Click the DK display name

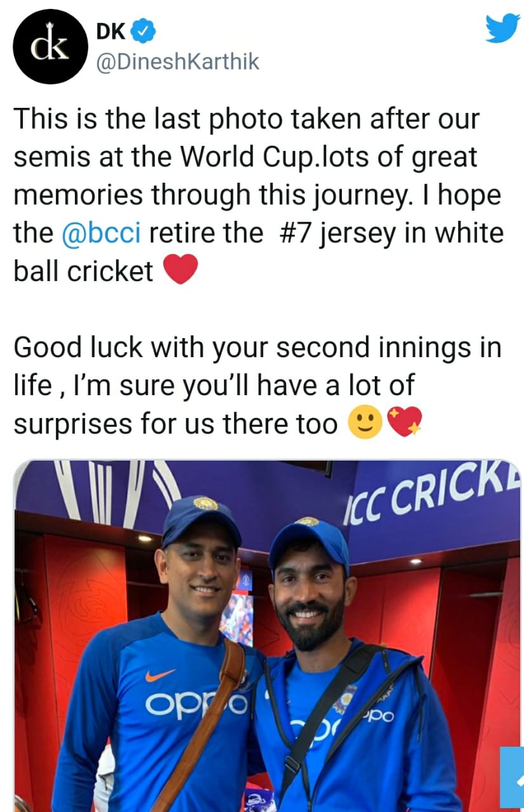pos(110,30)
